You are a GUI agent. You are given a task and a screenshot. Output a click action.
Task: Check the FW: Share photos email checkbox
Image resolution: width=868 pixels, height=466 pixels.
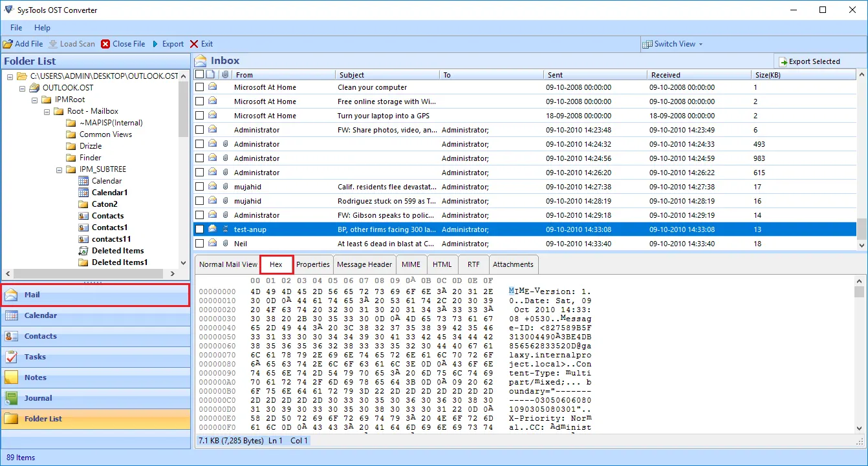200,130
